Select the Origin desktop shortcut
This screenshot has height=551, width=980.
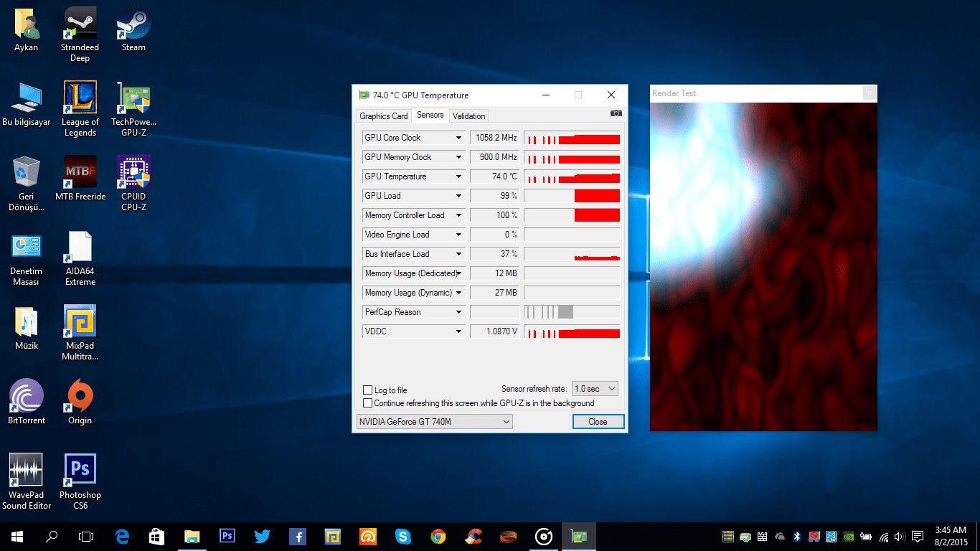pyautogui.click(x=80, y=402)
